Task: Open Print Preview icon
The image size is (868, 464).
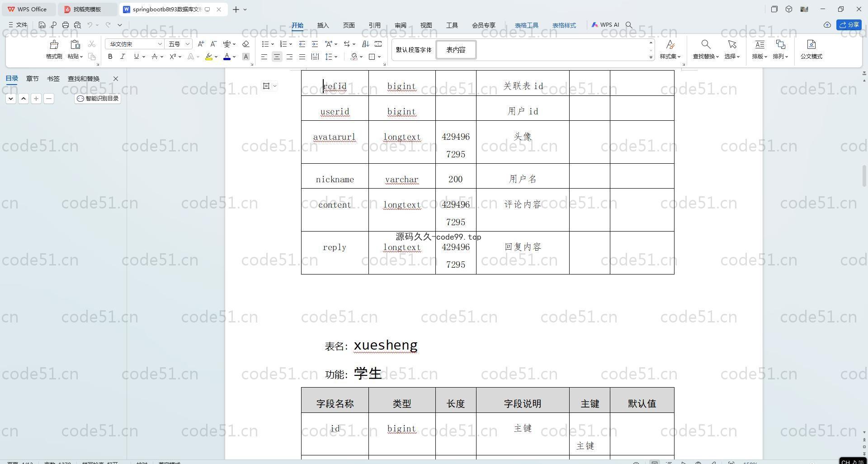Action: 77,25
